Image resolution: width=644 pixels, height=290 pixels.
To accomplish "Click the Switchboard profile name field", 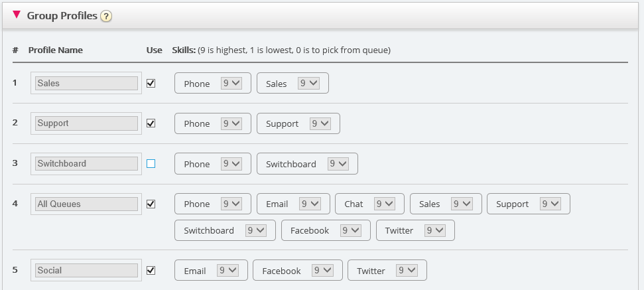I will [x=86, y=163].
